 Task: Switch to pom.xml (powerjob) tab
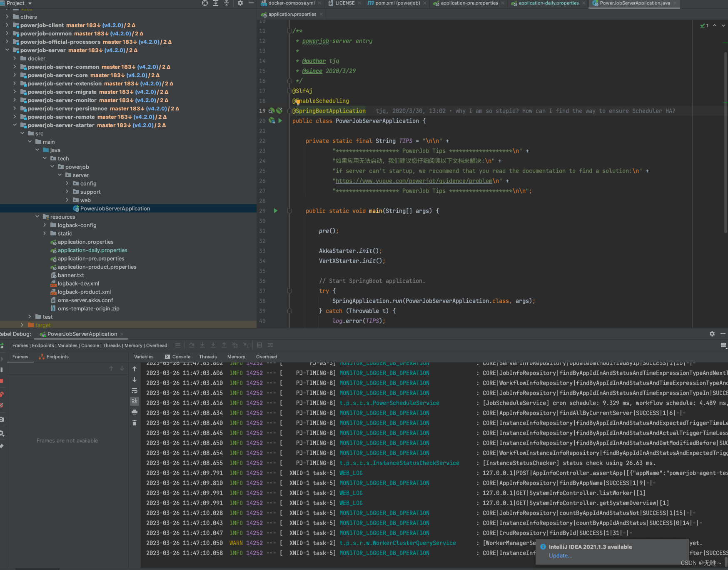[x=398, y=3]
